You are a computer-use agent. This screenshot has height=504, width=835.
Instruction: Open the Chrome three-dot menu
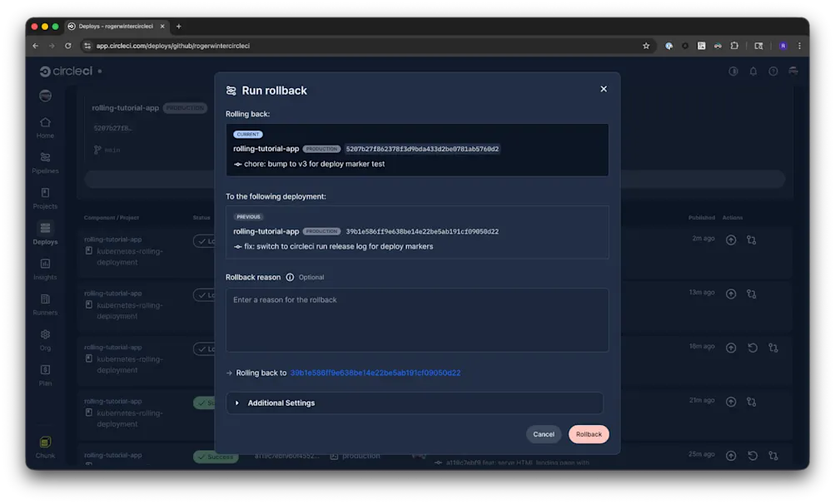point(798,46)
